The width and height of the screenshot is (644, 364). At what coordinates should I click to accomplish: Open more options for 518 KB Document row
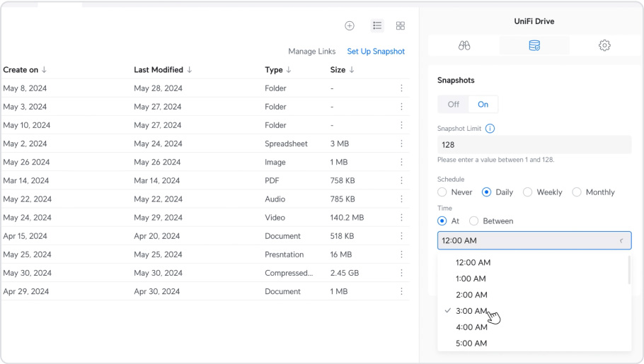[x=401, y=236]
